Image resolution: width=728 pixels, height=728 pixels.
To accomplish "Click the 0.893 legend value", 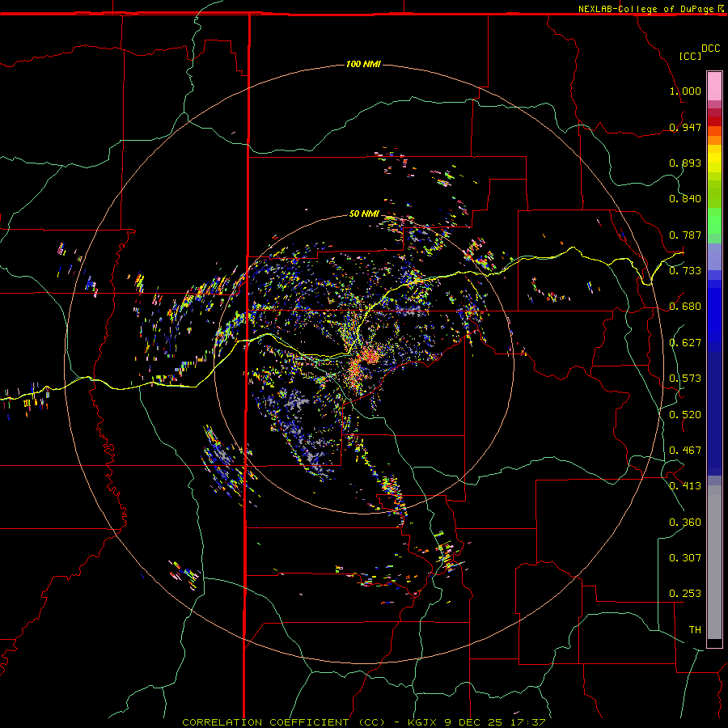I will click(685, 163).
